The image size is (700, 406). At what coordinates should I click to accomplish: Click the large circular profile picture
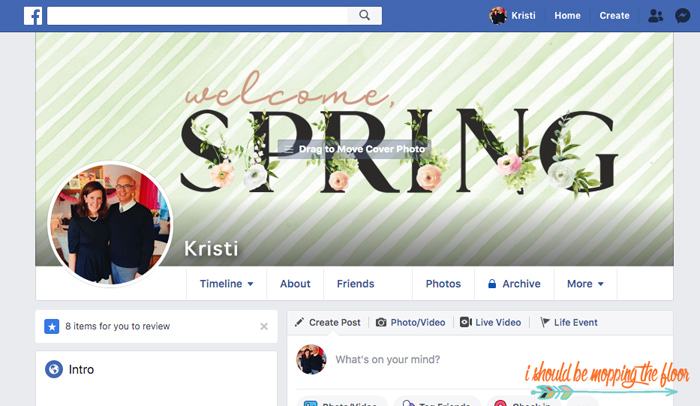point(110,224)
